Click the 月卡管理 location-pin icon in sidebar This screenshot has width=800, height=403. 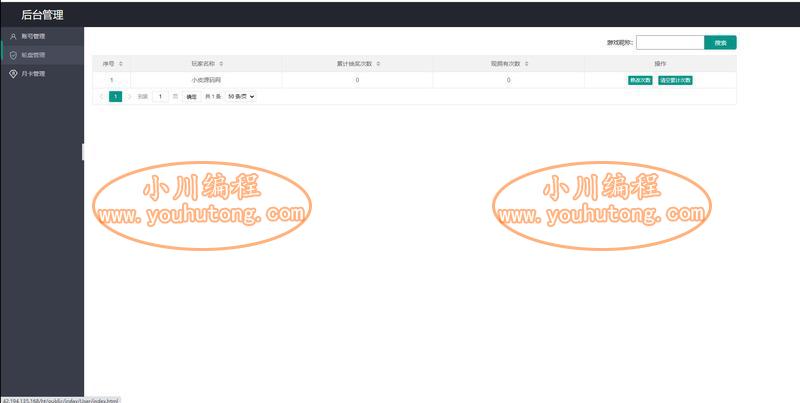[13, 74]
